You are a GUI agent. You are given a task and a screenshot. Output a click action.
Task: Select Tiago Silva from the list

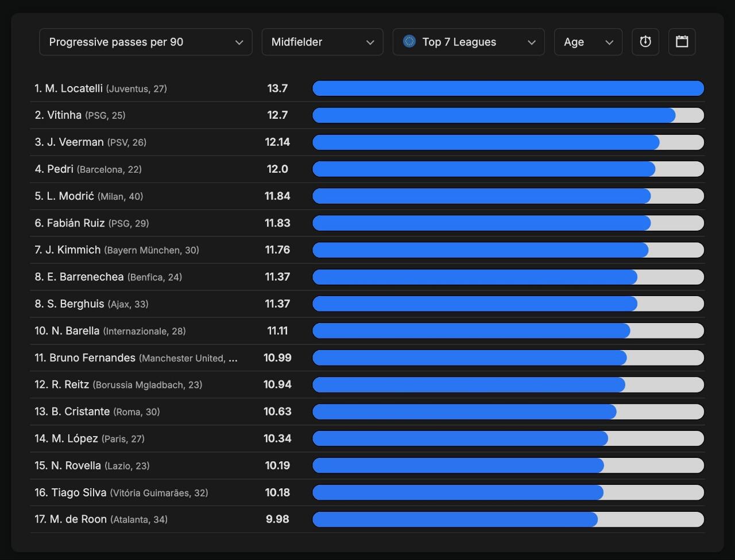click(x=79, y=492)
